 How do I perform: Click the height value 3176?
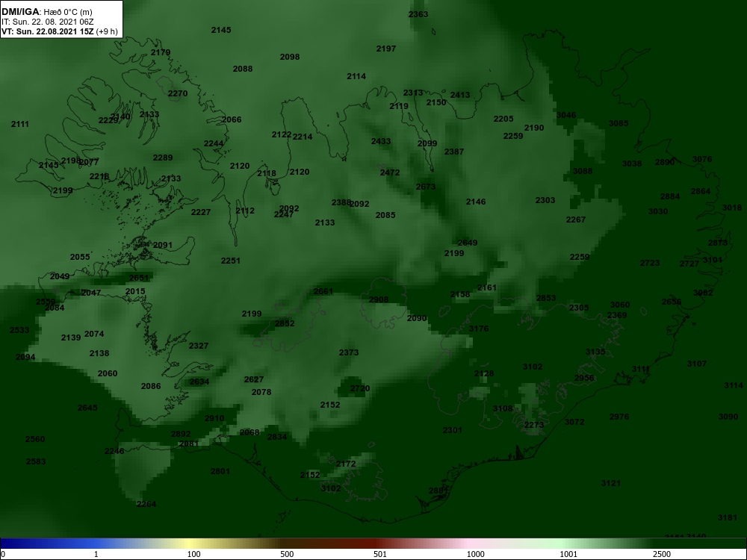(x=479, y=329)
